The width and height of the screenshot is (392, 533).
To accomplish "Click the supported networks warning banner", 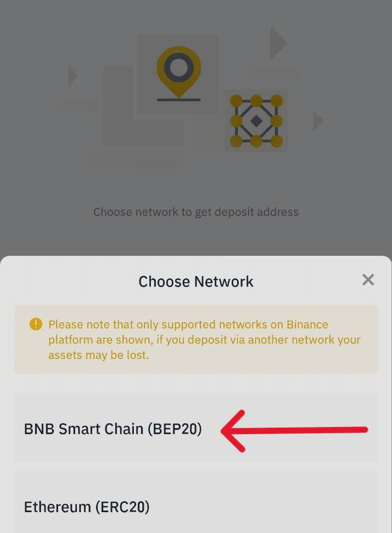I will 196,339.
